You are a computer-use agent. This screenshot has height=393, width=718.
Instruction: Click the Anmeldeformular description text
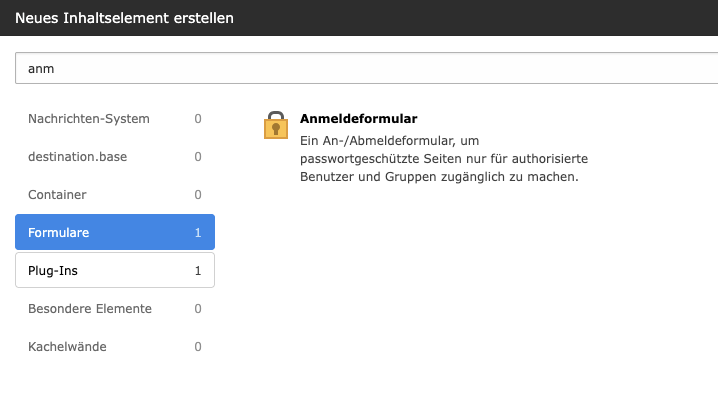pyautogui.click(x=444, y=158)
